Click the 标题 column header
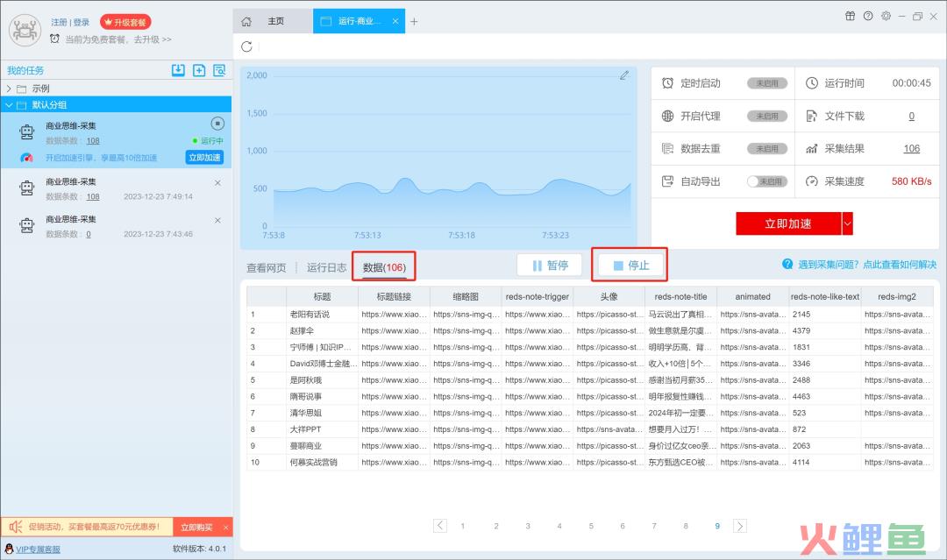 pyautogui.click(x=322, y=296)
